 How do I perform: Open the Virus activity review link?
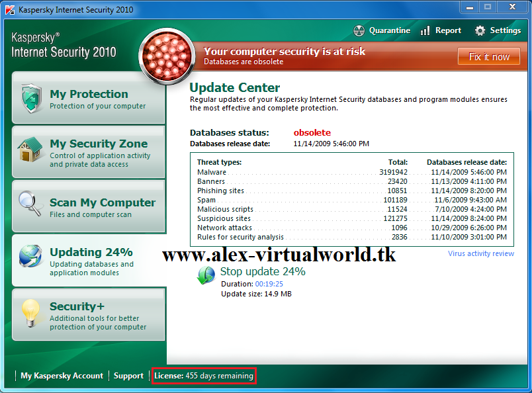(x=480, y=253)
